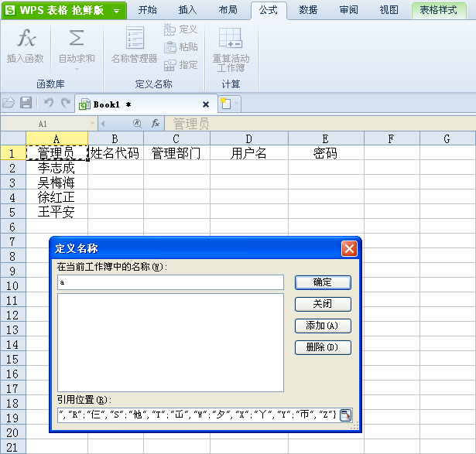Click the 自动求和 (AutoSum) sigma icon
The height and width of the screenshot is (454, 476).
76,39
